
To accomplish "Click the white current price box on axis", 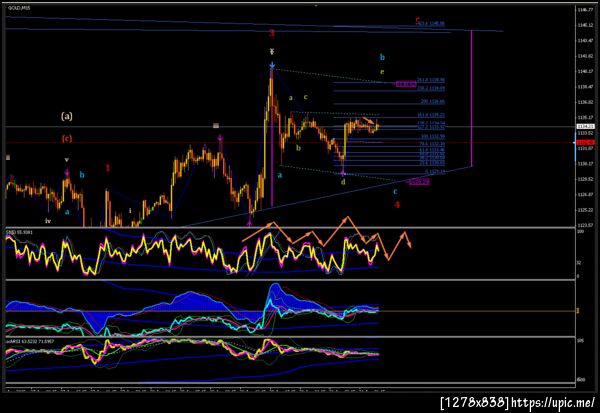I will point(584,126).
